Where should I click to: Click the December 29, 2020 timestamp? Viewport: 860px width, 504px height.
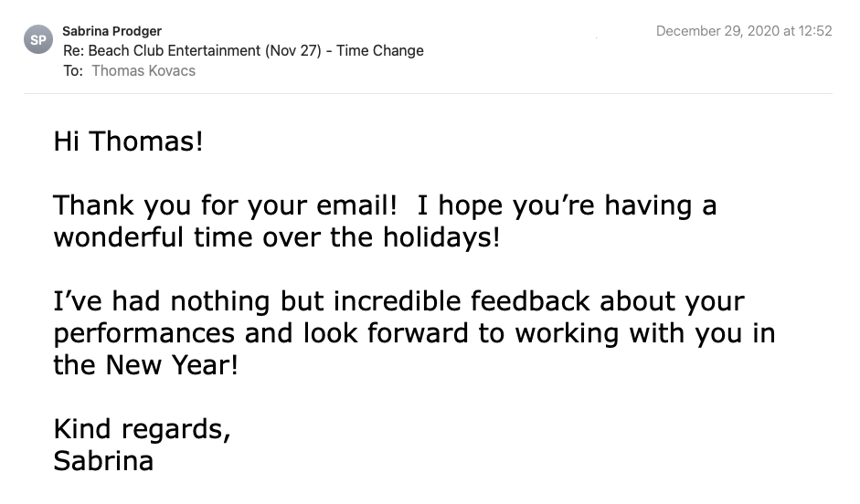(x=743, y=31)
